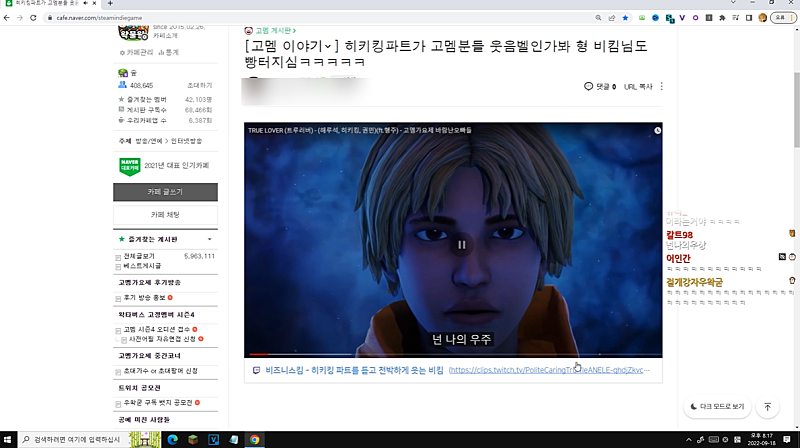Viewport: 800px width, 448px height.
Task: Click the 댓글 0 comment counter
Action: pyautogui.click(x=600, y=87)
